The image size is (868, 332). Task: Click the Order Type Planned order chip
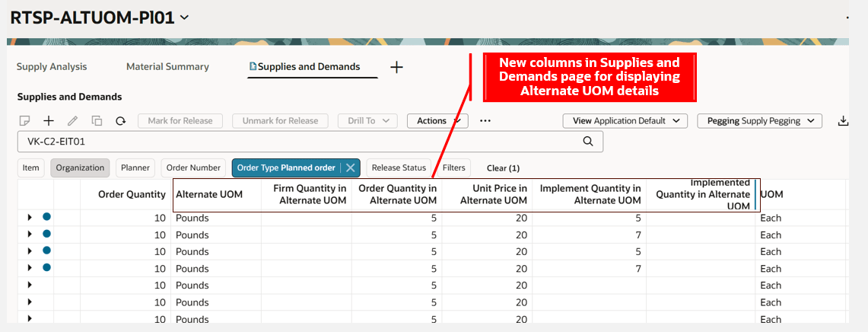[285, 168]
